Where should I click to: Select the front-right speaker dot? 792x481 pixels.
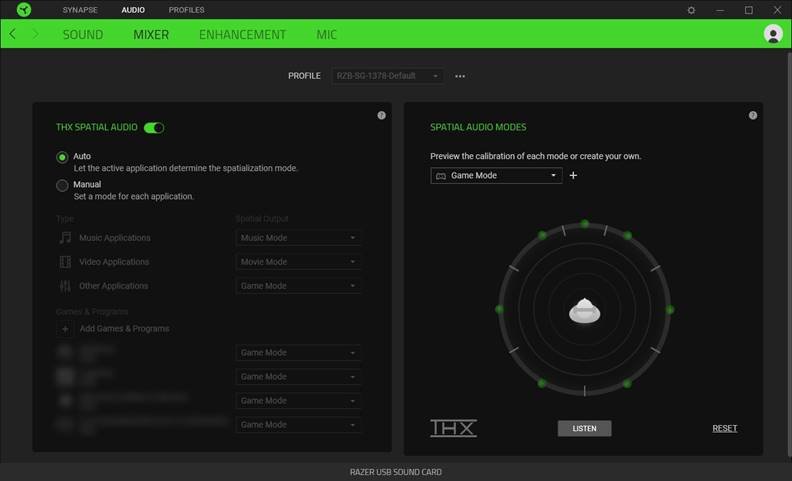(x=627, y=235)
